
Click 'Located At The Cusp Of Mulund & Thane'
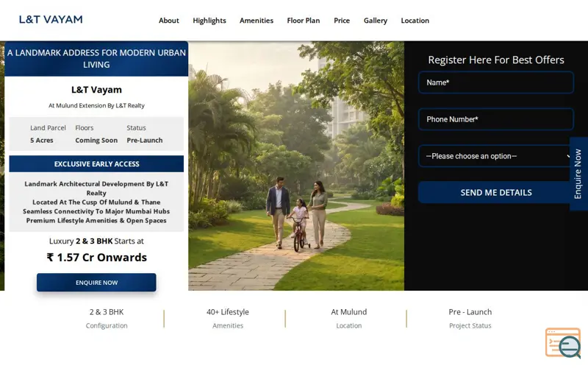[96, 202]
